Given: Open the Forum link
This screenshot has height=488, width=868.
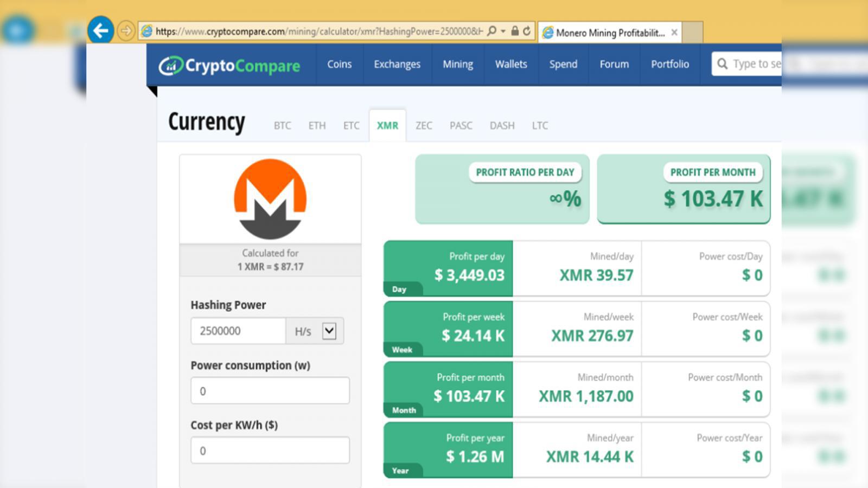Looking at the screenshot, I should click(614, 64).
